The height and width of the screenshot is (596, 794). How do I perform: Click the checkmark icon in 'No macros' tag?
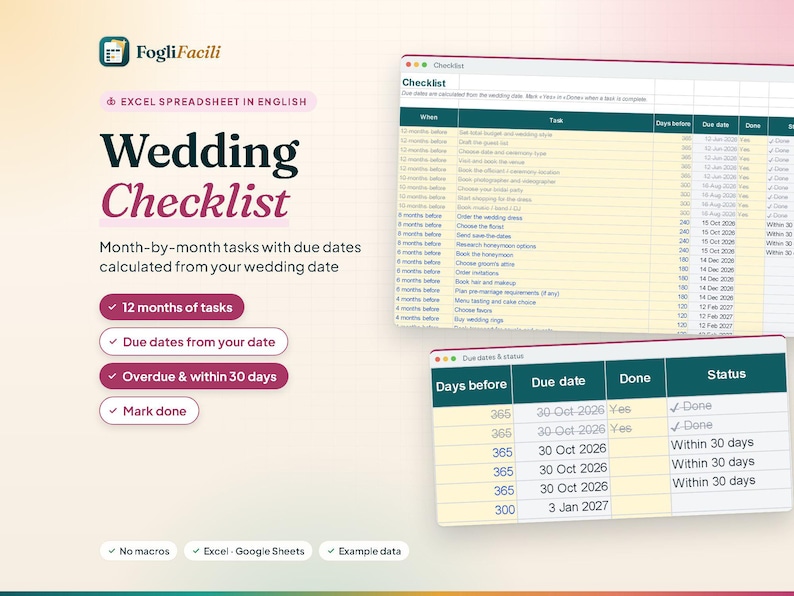click(112, 551)
